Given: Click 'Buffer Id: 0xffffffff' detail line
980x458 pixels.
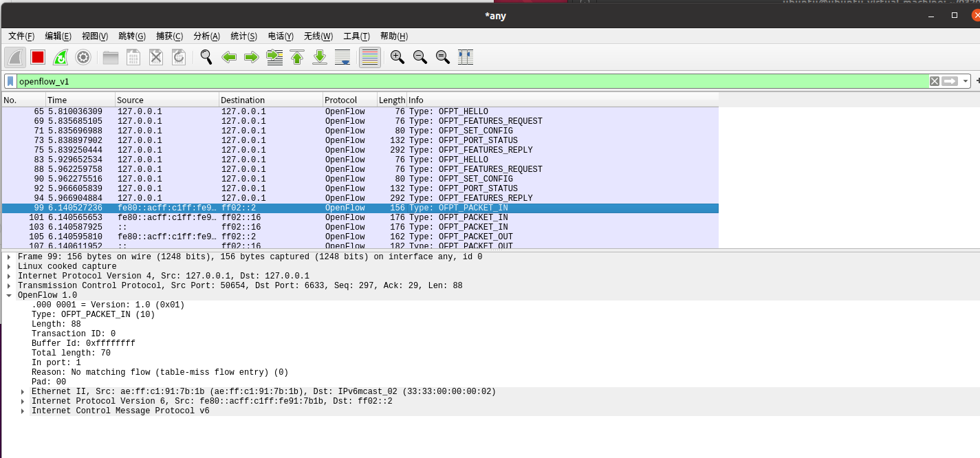Looking at the screenshot, I should pyautogui.click(x=83, y=344).
